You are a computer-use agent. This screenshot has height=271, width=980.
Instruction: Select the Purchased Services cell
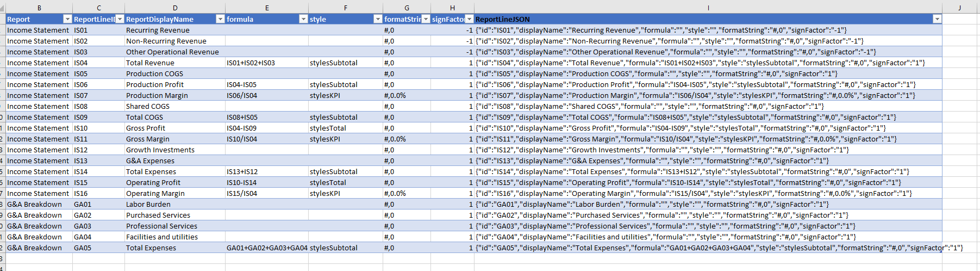tap(175, 215)
